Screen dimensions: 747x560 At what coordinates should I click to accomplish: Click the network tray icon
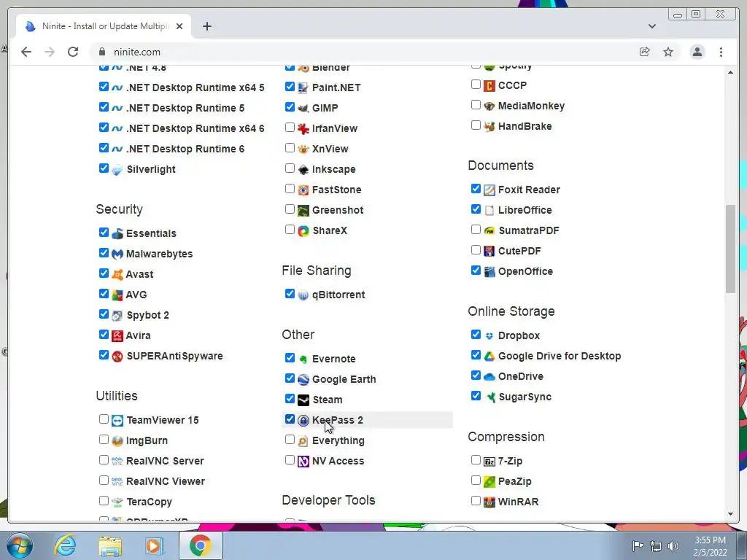656,546
